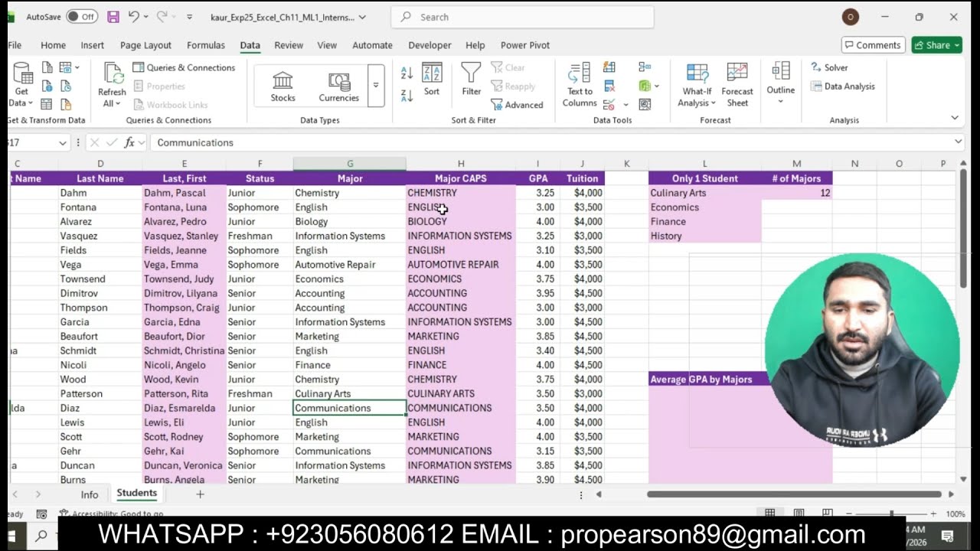Click the Undo icon
The height and width of the screenshot is (551, 980).
pyautogui.click(x=134, y=17)
